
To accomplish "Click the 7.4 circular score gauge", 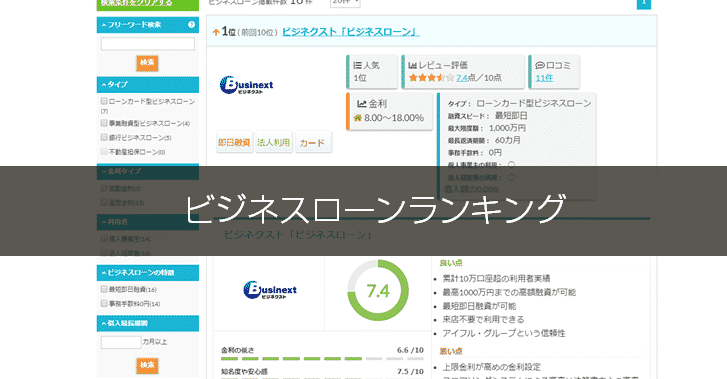I will coord(378,290).
